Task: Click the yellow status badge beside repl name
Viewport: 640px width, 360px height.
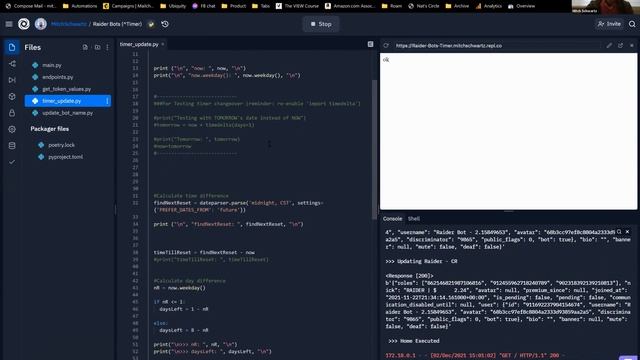Action: coord(151,24)
